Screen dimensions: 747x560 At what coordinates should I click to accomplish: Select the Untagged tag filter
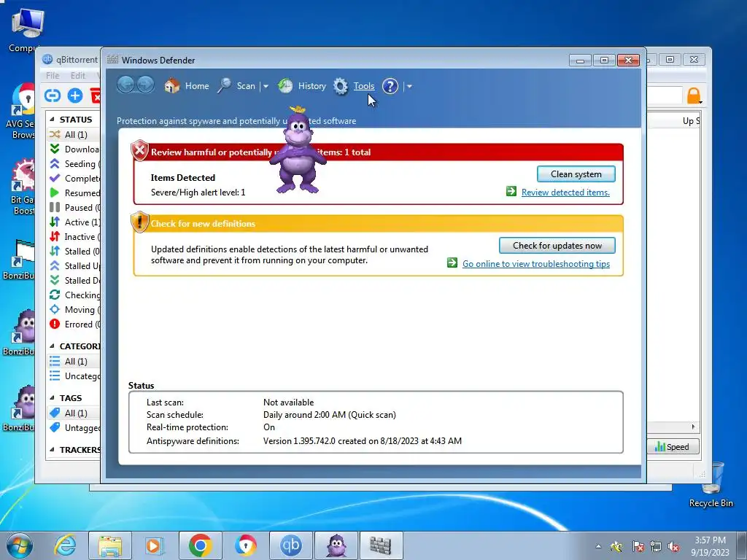click(74, 428)
